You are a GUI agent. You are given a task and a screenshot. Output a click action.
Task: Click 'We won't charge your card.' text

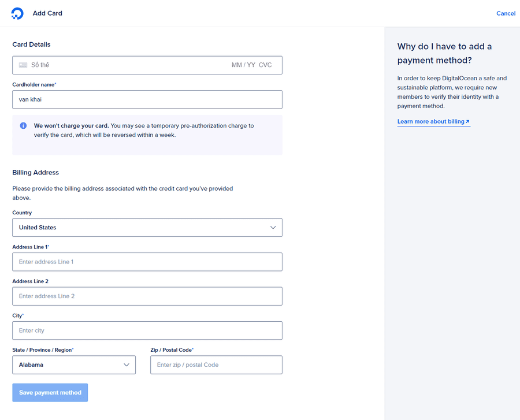(71, 125)
